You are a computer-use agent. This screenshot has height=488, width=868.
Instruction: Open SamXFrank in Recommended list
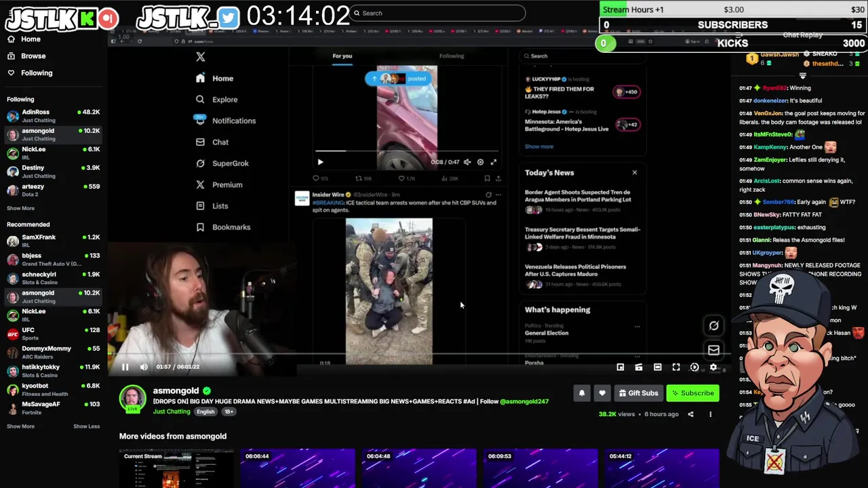[54, 241]
